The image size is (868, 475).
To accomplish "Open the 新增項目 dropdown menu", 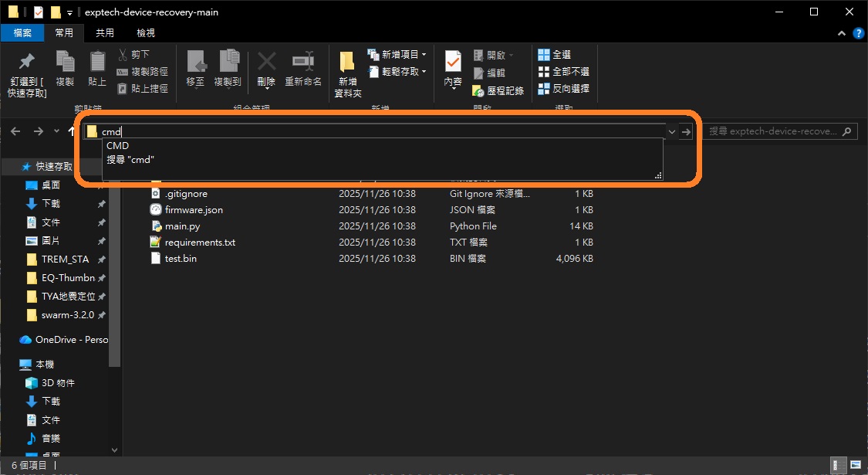I will (400, 53).
